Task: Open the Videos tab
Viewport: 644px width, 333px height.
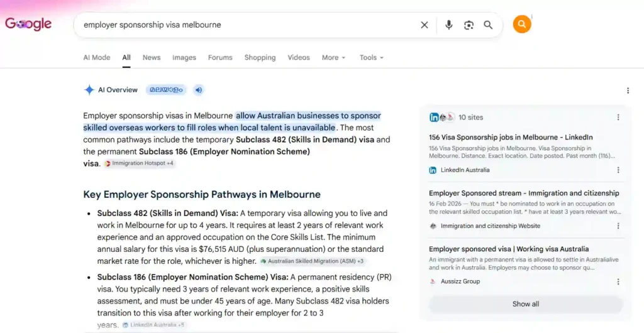Action: coord(299,57)
